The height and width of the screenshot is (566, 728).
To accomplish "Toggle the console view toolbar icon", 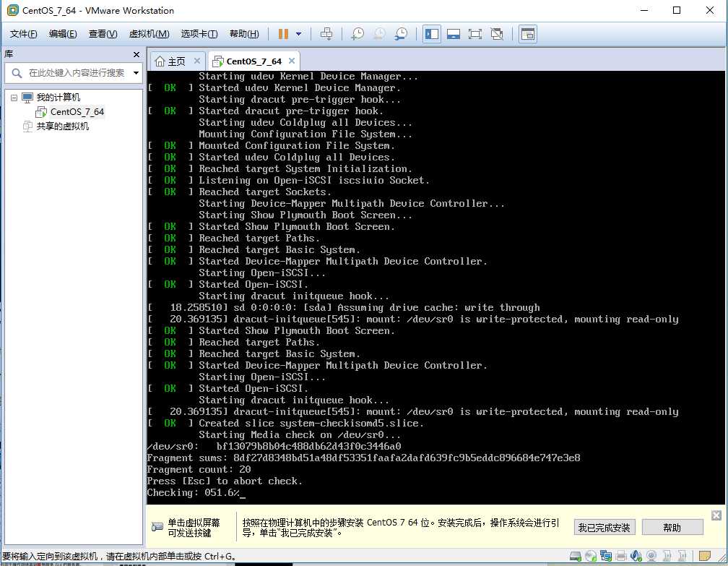I will (528, 34).
